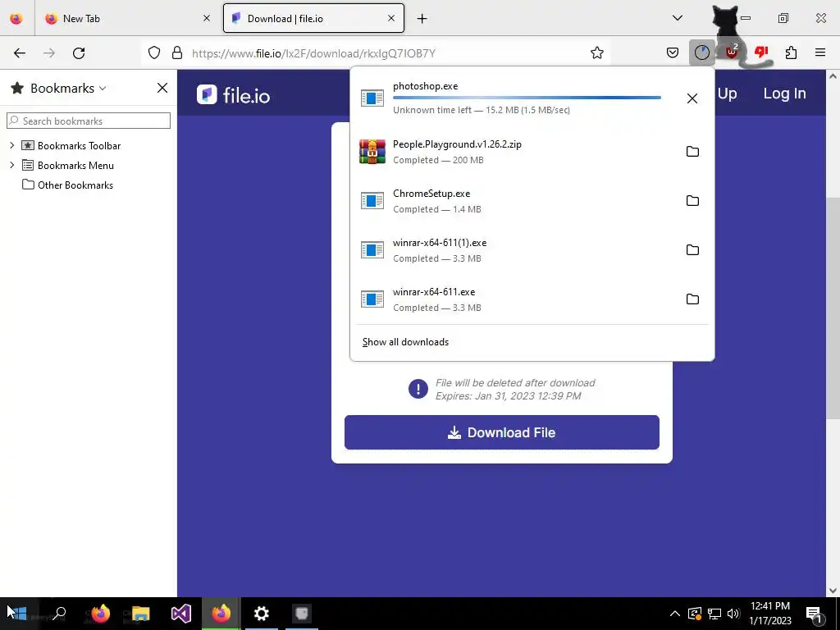Open the Firefox View pinned tab
Viewport: 840px width, 630px height.
click(16, 18)
